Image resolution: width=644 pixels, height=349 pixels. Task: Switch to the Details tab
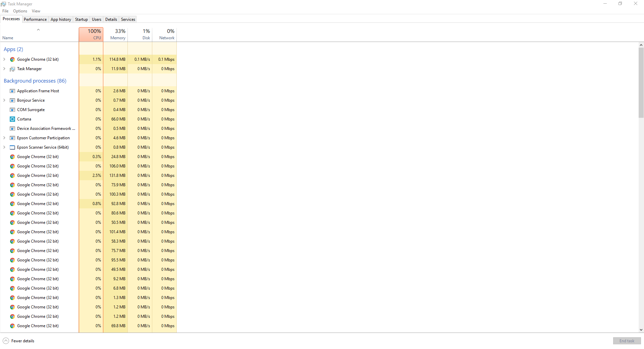(111, 19)
